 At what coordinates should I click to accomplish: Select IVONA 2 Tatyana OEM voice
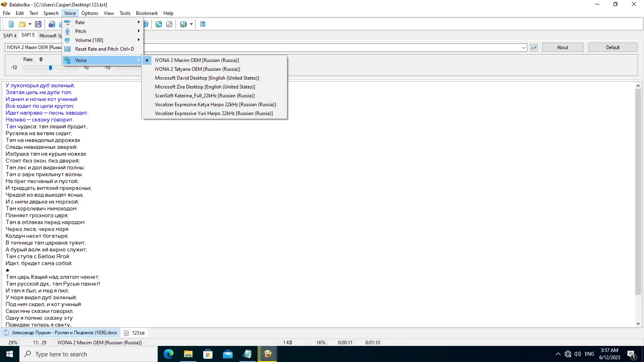coord(215,69)
